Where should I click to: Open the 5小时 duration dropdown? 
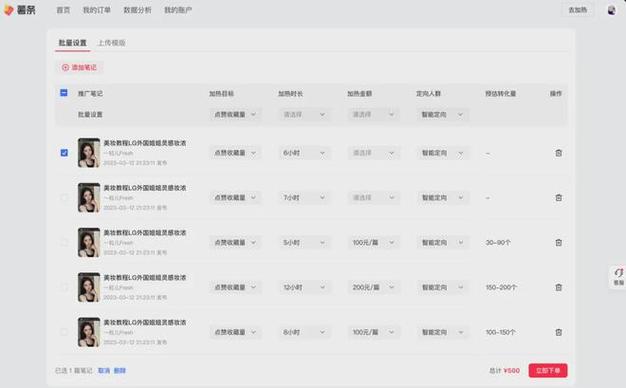tap(304, 242)
